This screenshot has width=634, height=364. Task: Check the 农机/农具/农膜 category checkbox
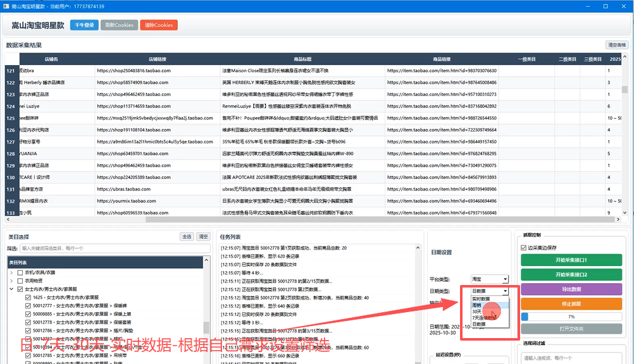[x=19, y=272]
